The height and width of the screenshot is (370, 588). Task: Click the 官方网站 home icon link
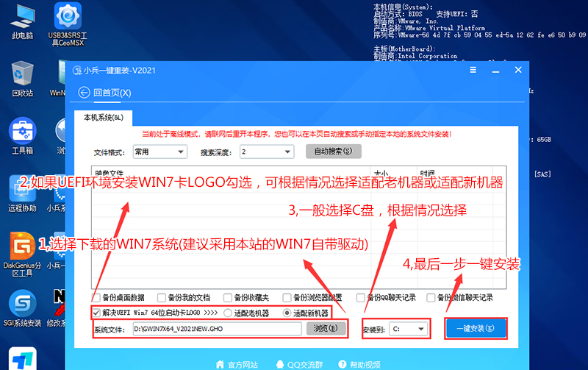click(237, 364)
